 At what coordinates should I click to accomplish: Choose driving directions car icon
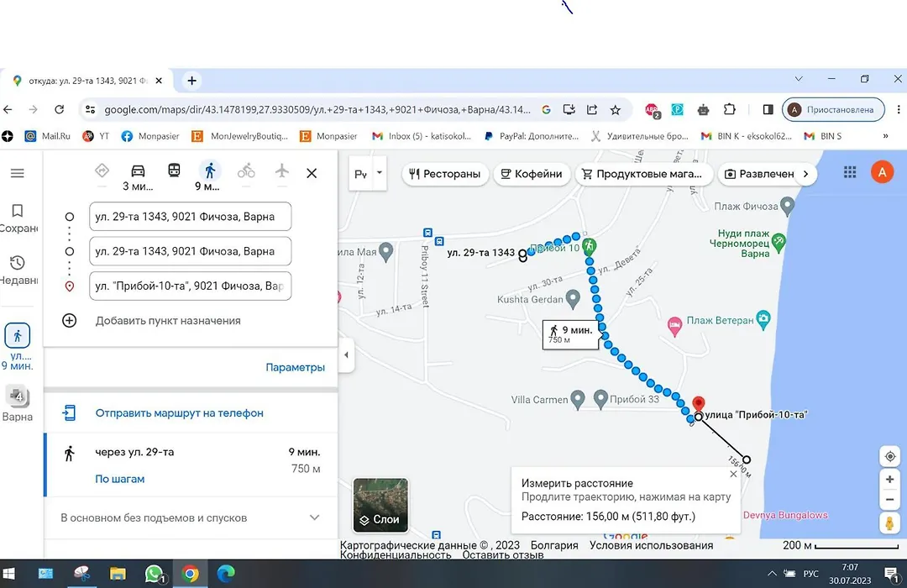138,171
